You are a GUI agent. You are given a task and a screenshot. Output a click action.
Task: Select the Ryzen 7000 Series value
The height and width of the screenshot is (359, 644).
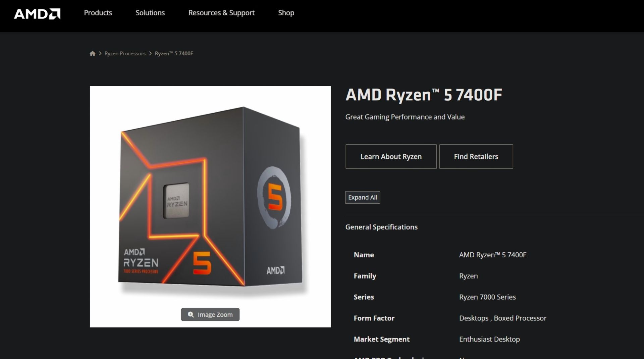pos(487,297)
